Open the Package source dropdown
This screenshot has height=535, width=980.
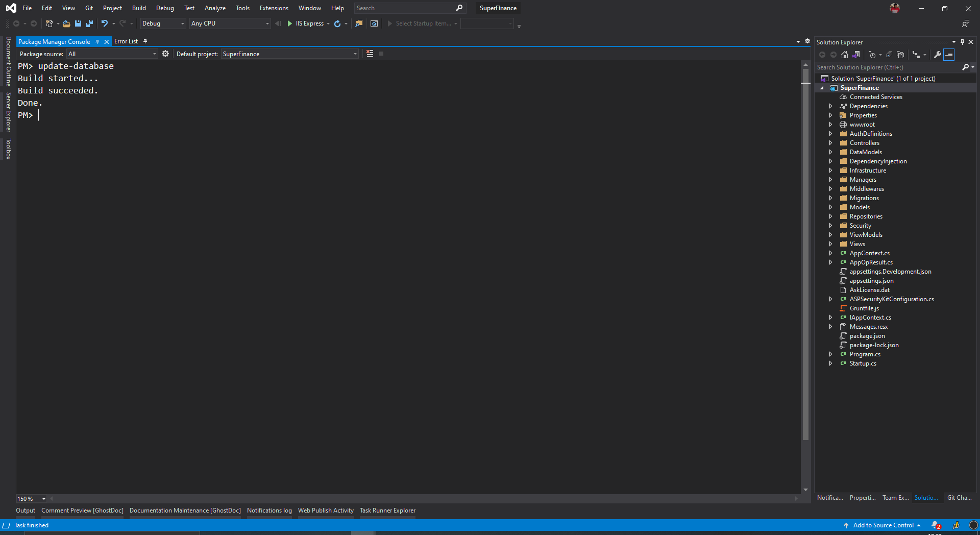[x=112, y=54]
